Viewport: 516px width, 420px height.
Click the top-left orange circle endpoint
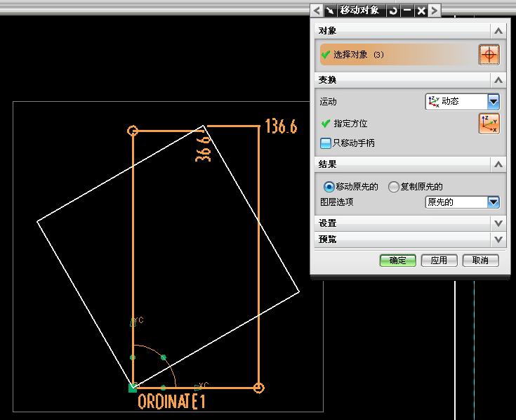pyautogui.click(x=133, y=131)
